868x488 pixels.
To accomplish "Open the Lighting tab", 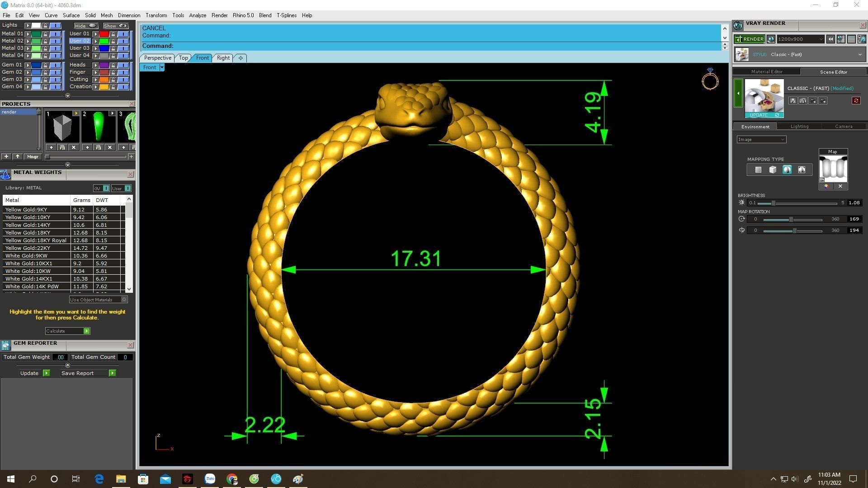I will [799, 127].
